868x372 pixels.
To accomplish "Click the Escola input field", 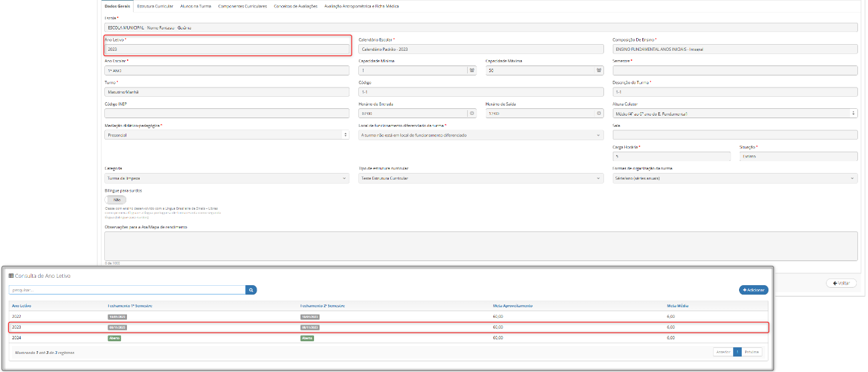I will click(x=481, y=27).
